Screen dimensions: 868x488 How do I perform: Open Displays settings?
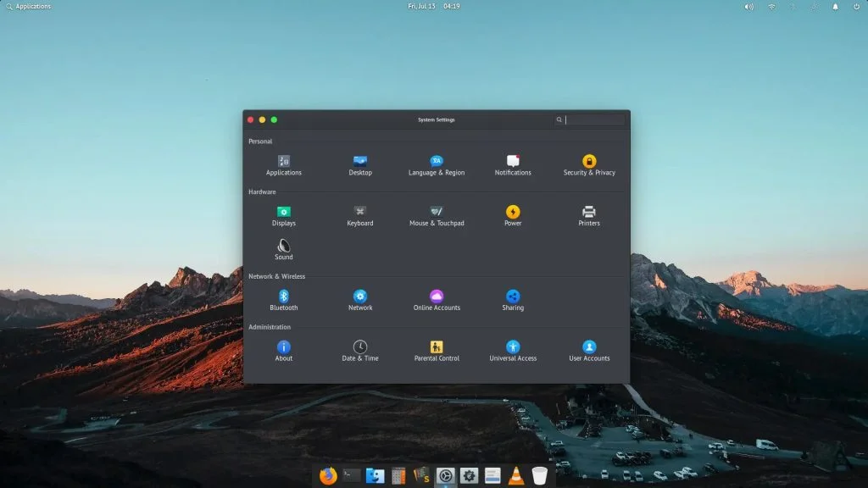click(283, 214)
